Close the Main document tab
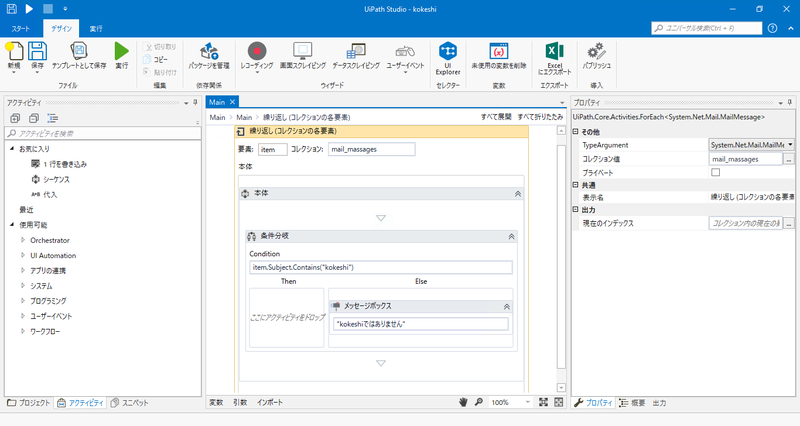The width and height of the screenshot is (800, 426). [233, 102]
